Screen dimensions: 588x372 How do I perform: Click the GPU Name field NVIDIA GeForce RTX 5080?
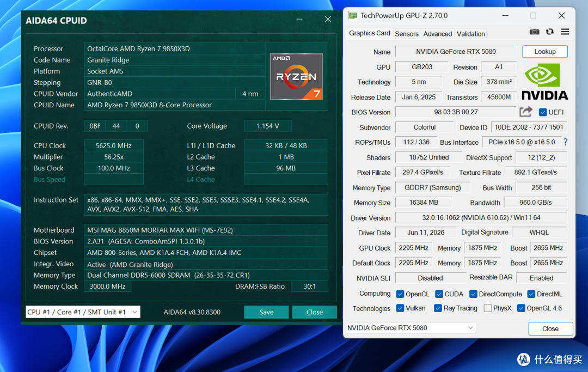[x=456, y=51]
